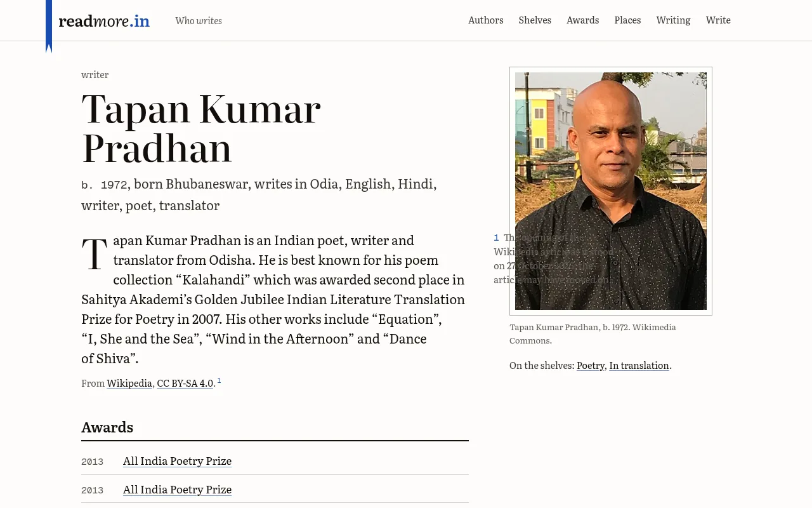Screen dimensions: 812x508
Task: Open the Poetry shelf link
Action: tap(591, 365)
